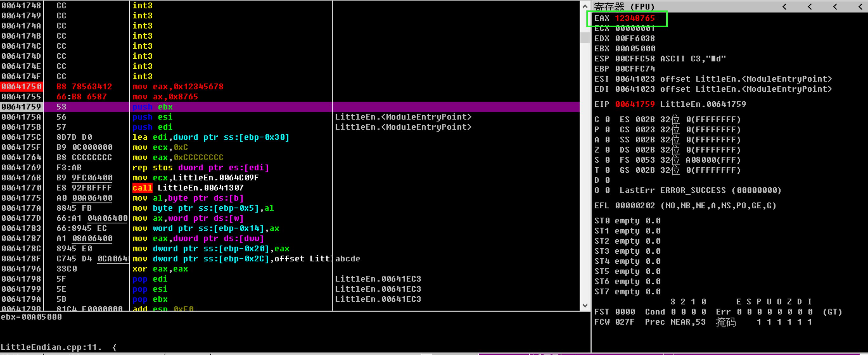Screen dimensions: 868x355
Task: Select mov al,byte ptr ds:[b]
Action: (x=188, y=198)
